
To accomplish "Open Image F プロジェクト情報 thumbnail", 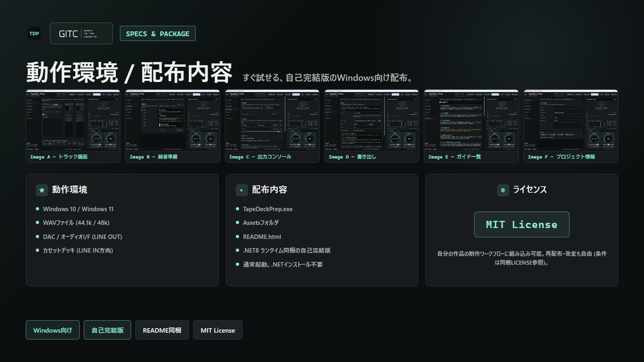I will point(571,126).
